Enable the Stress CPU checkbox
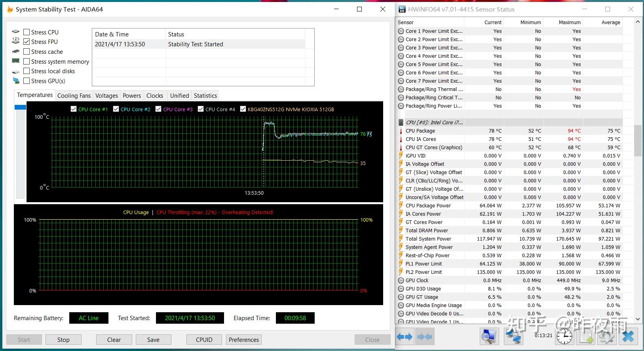This screenshot has width=644, height=351. coord(27,32)
